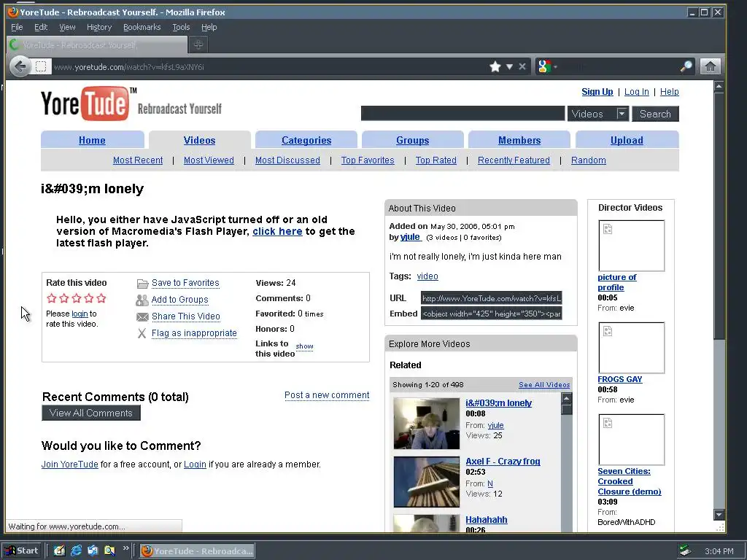
Task: Click the page scrollbar down arrow
Action: point(719,514)
